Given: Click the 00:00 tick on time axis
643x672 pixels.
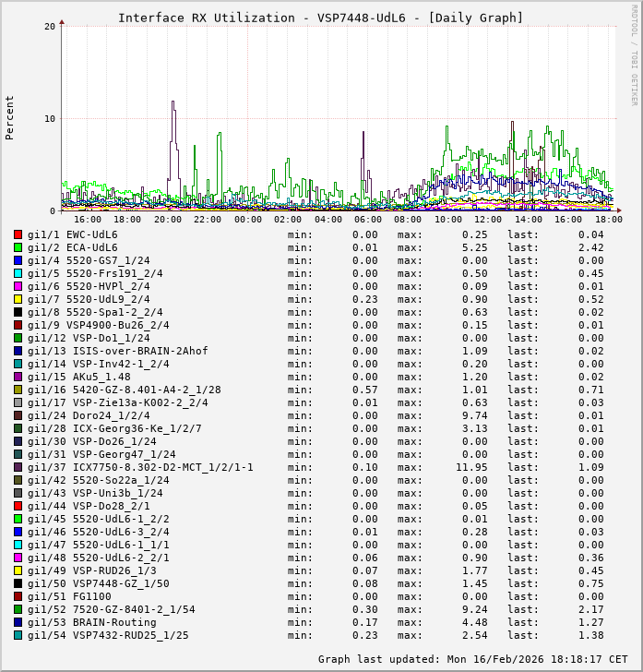Looking at the screenshot, I should [247, 220].
